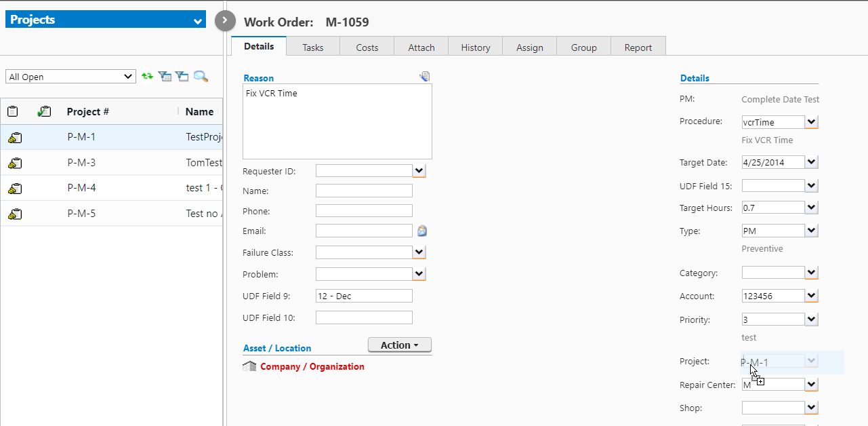
Task: Click the UDF Field 10 input
Action: 364,317
